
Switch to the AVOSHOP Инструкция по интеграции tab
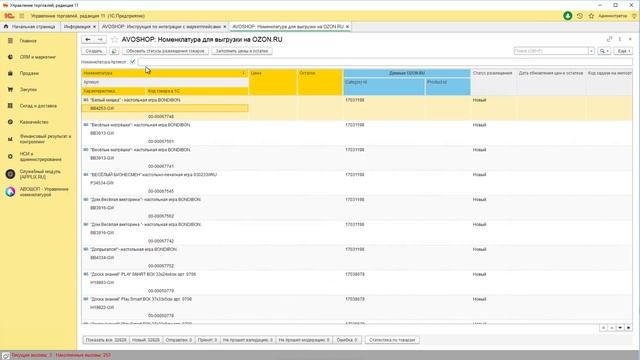(x=161, y=27)
